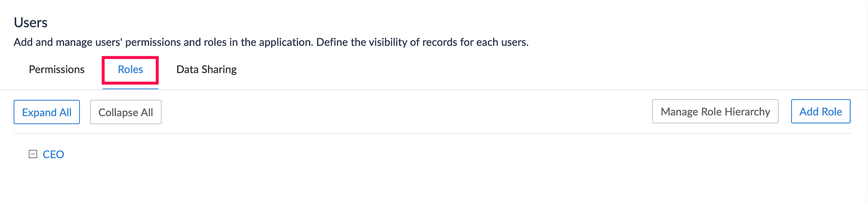Image resolution: width=868 pixels, height=221 pixels.
Task: Open Manage Role Hierarchy
Action: [715, 112]
